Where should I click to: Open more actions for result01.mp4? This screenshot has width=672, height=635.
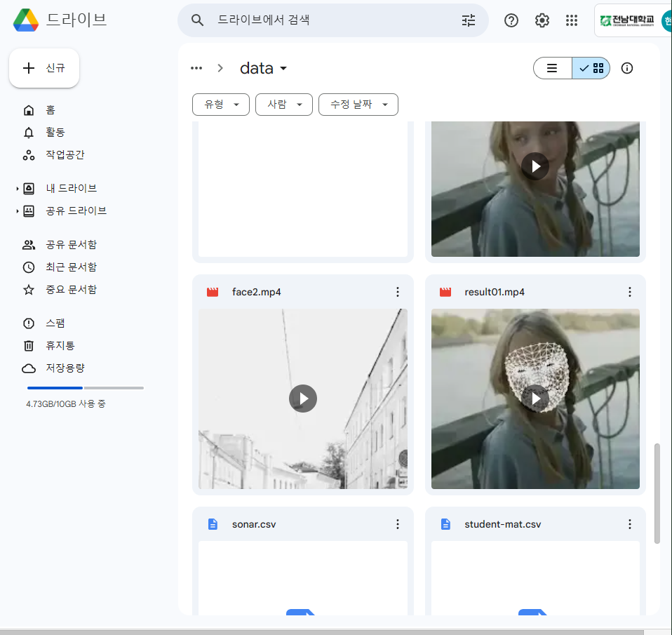pyautogui.click(x=630, y=292)
